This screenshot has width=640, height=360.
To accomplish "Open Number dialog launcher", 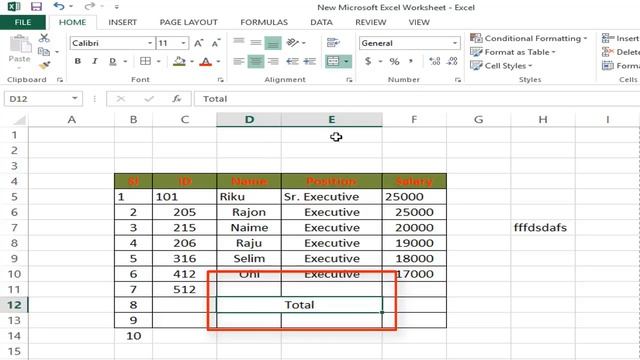I will pyautogui.click(x=458, y=80).
